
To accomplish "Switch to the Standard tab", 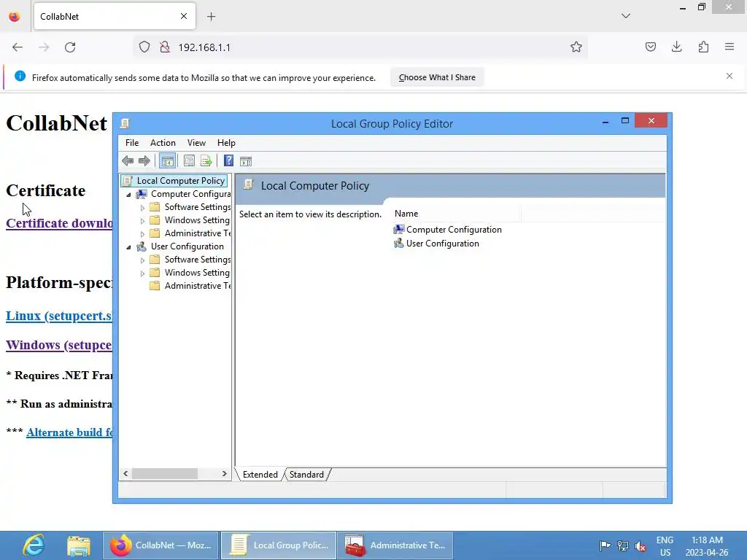I will click(306, 474).
